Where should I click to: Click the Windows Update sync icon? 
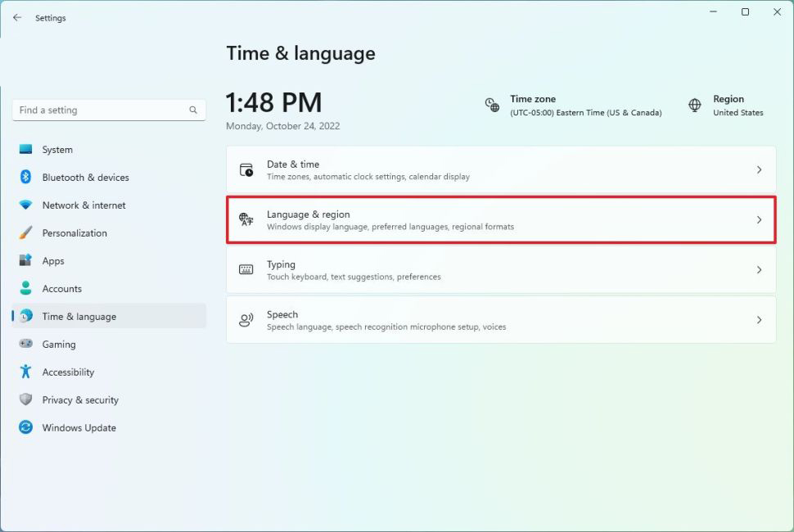pyautogui.click(x=26, y=428)
